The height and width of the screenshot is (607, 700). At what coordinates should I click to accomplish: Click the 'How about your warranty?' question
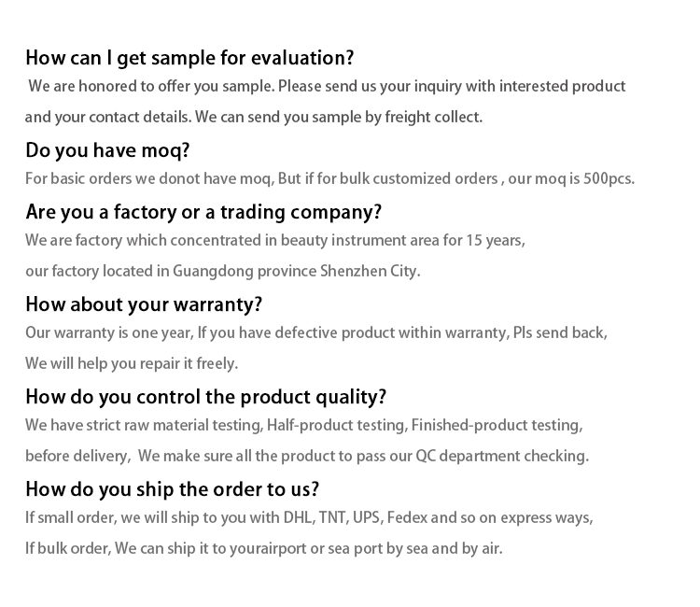point(144,304)
